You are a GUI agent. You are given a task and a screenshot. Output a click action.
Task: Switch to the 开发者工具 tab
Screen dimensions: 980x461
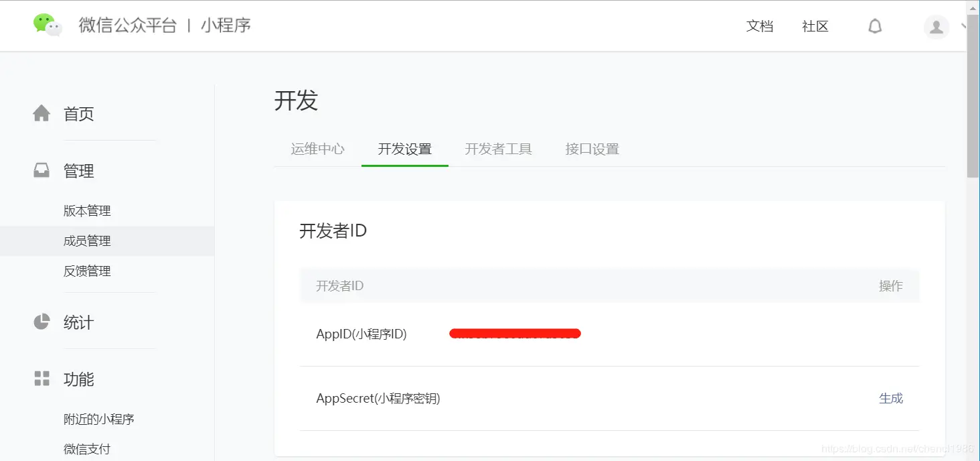click(x=499, y=149)
